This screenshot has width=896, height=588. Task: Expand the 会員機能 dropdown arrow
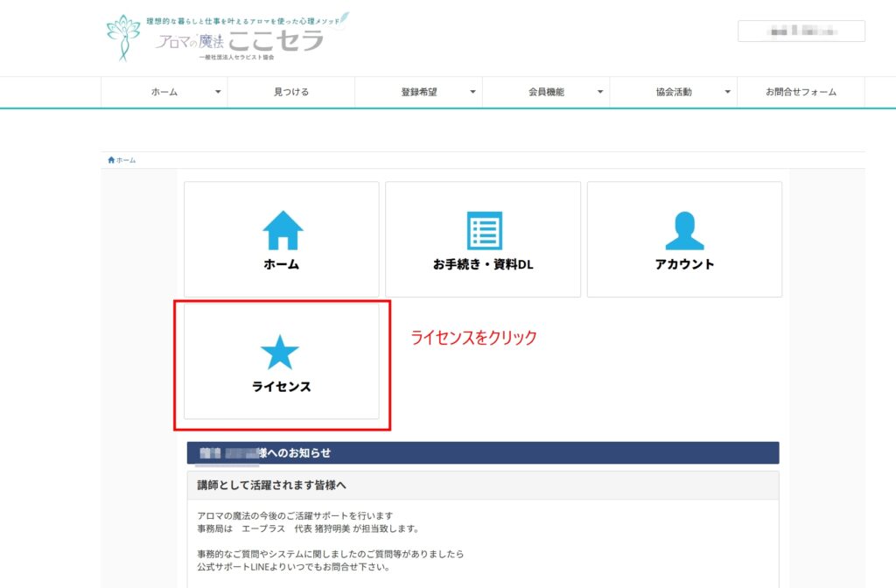600,92
